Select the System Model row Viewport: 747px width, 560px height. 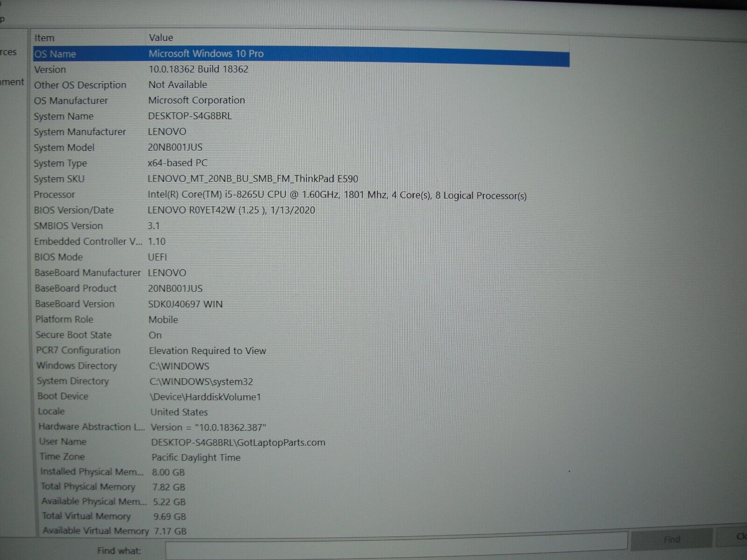(x=301, y=147)
